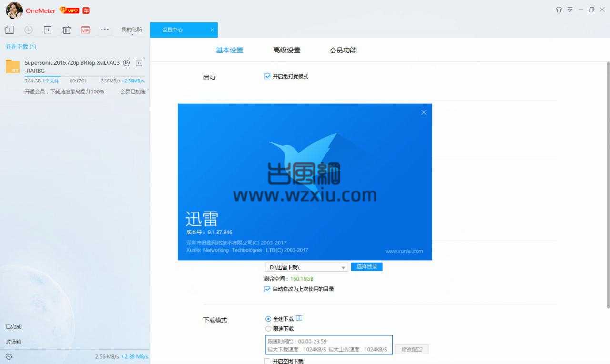The width and height of the screenshot is (610, 364).
Task: Click the 1个文件 link in task row
Action: click(x=51, y=81)
